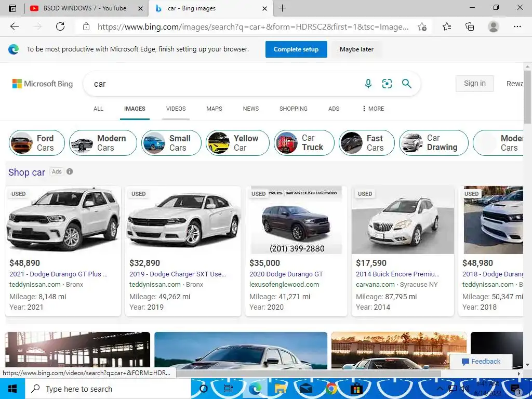532x399 pixels.
Task: Open Microsoft Store from taskbar
Action: click(x=356, y=389)
